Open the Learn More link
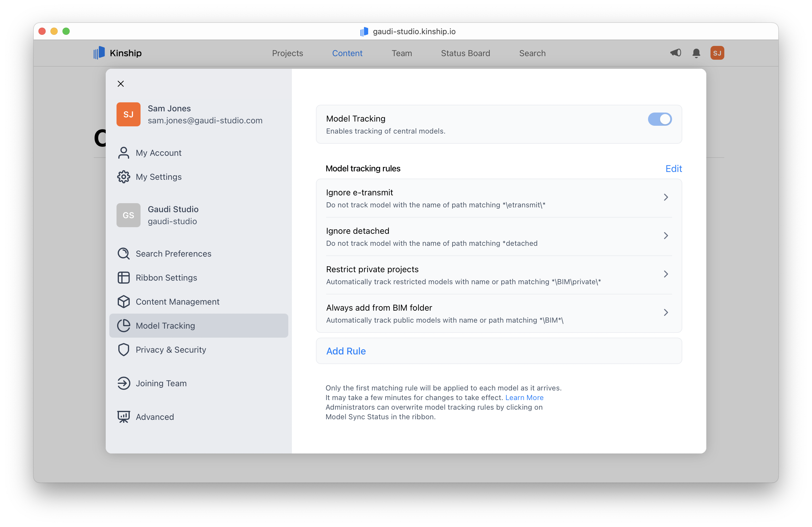This screenshot has height=527, width=812. click(x=524, y=397)
